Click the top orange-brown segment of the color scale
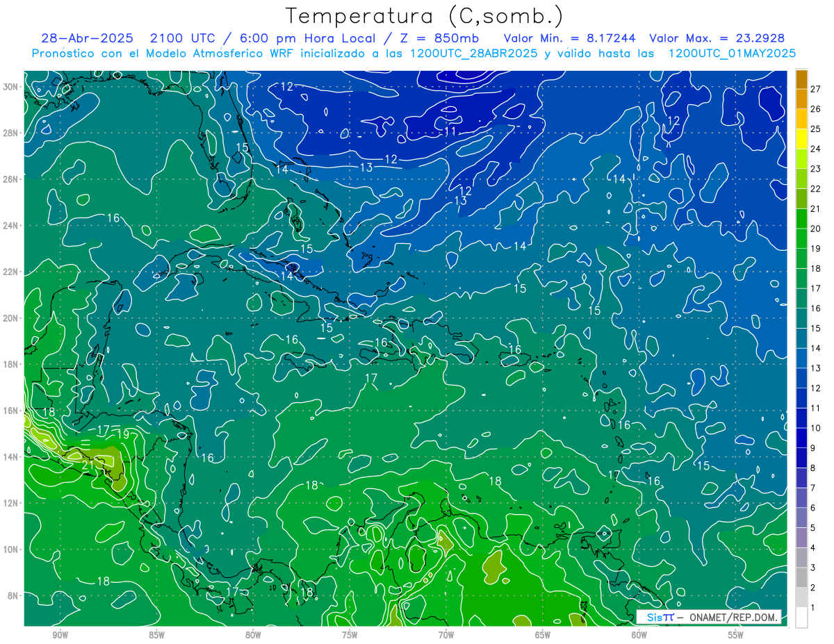 (x=801, y=81)
